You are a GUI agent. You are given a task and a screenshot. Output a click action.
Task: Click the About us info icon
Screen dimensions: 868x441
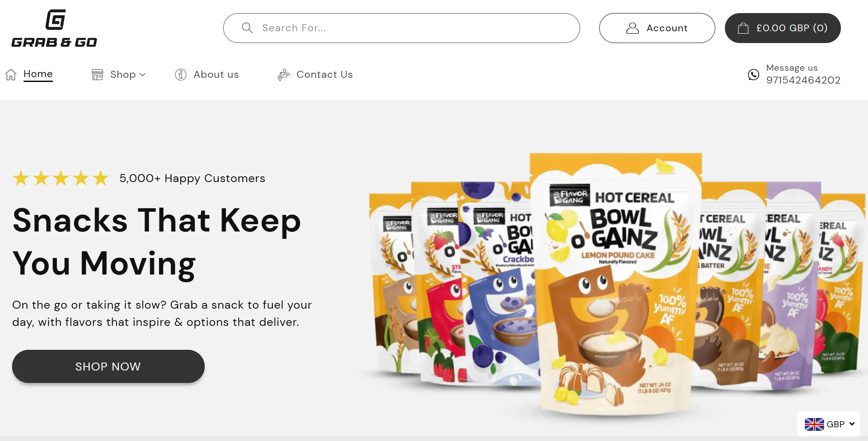181,75
